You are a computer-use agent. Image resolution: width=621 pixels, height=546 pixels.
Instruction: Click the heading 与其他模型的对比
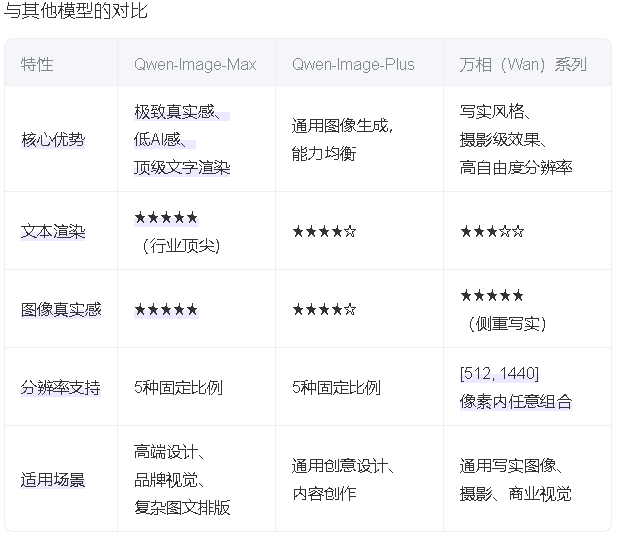coord(75,10)
